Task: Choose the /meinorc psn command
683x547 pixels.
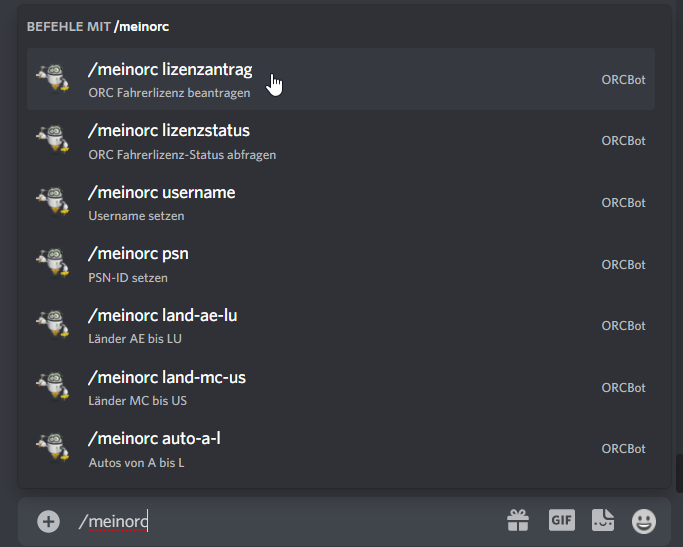Action: [138, 254]
